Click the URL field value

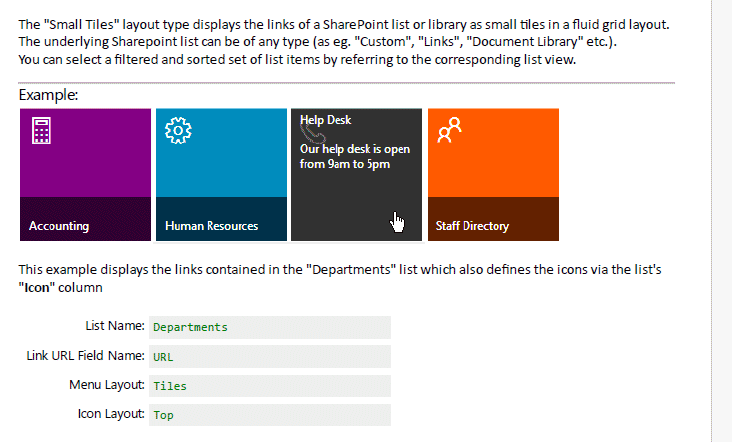coord(268,356)
